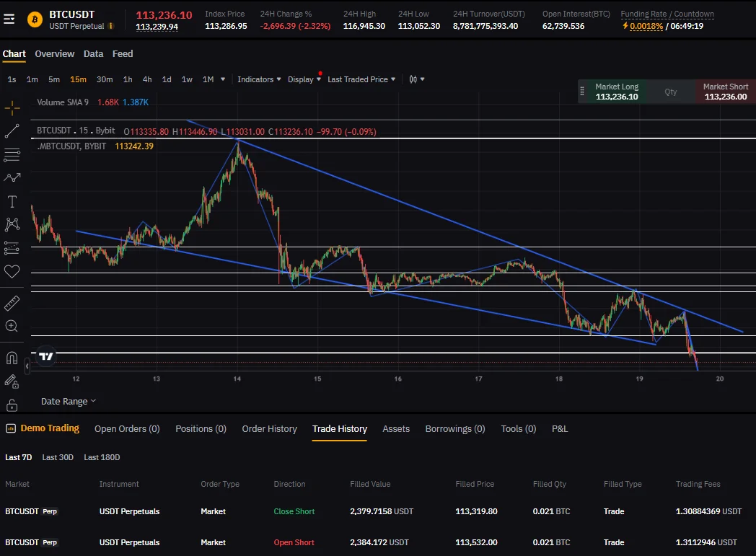Image resolution: width=756 pixels, height=556 pixels.
Task: Open the Display dropdown
Action: click(304, 79)
